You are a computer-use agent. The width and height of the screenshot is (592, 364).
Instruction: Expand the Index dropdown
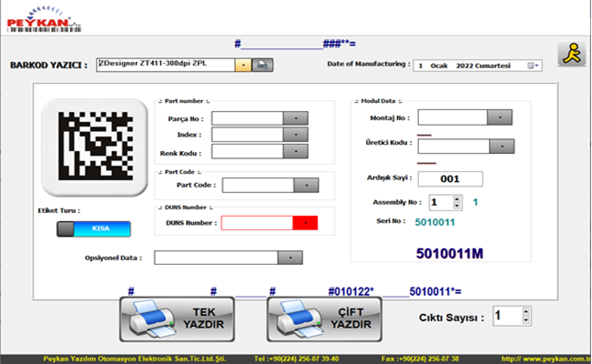(x=295, y=135)
